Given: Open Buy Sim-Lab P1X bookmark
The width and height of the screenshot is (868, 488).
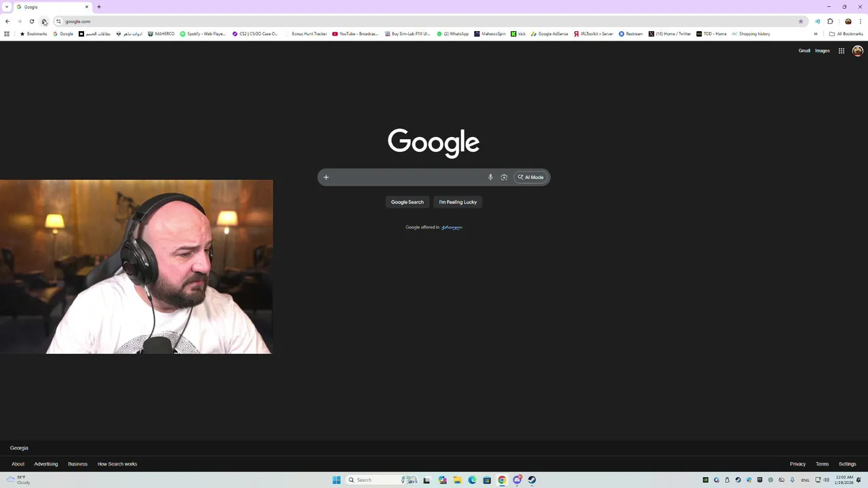Looking at the screenshot, I should point(408,34).
